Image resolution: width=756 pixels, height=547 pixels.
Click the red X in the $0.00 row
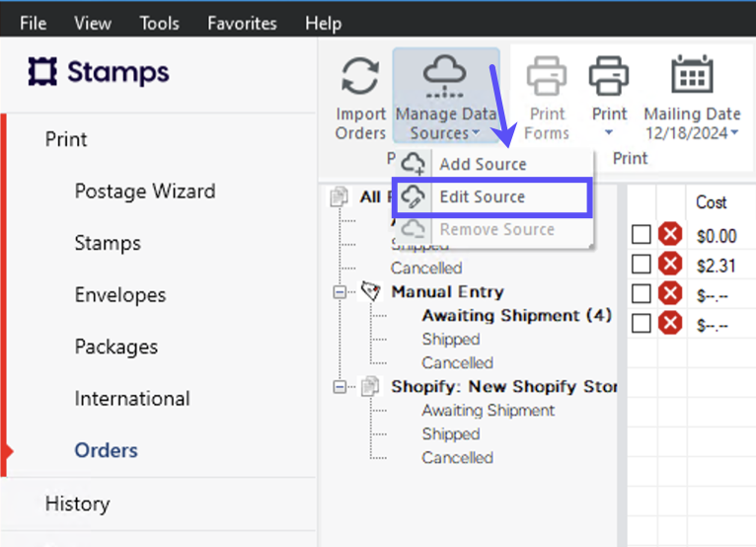coord(670,234)
